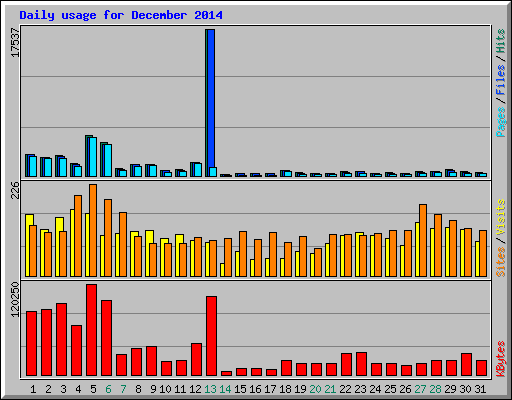Click day label 24 on the x-axis
The width and height of the screenshot is (512, 400).
pos(375,389)
